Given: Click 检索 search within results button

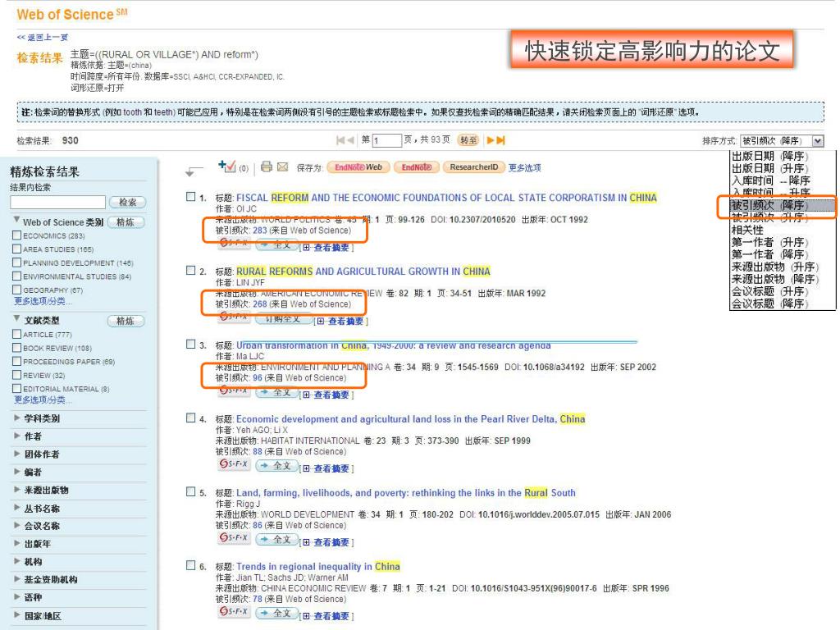Looking at the screenshot, I should (127, 202).
